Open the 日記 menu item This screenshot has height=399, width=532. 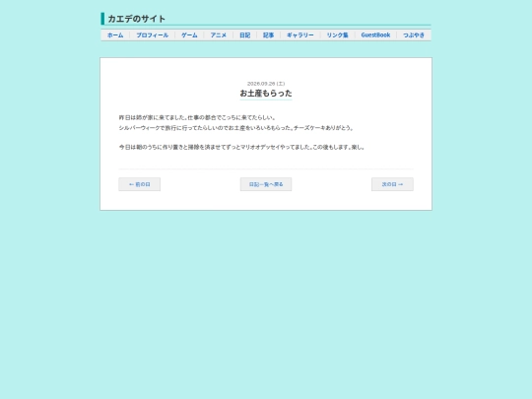tap(244, 34)
